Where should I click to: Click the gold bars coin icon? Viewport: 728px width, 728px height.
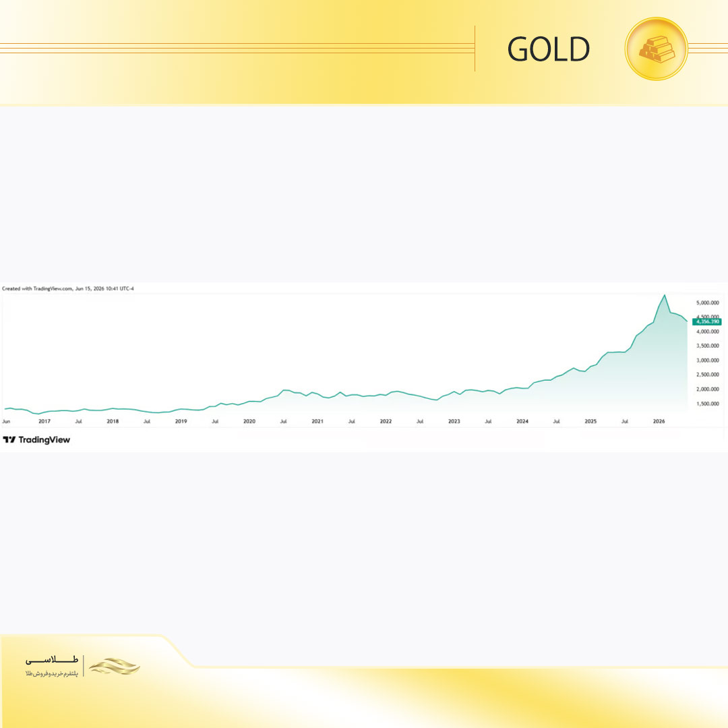tap(656, 49)
